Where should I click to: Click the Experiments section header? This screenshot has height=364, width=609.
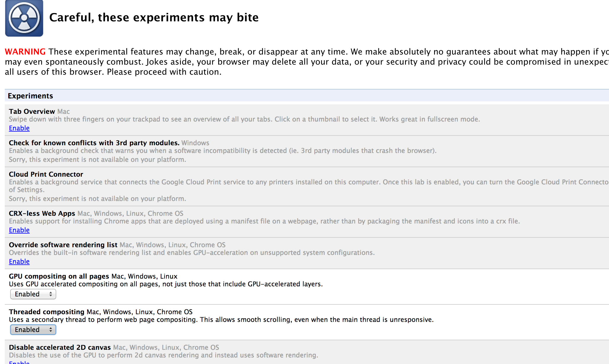(x=31, y=96)
